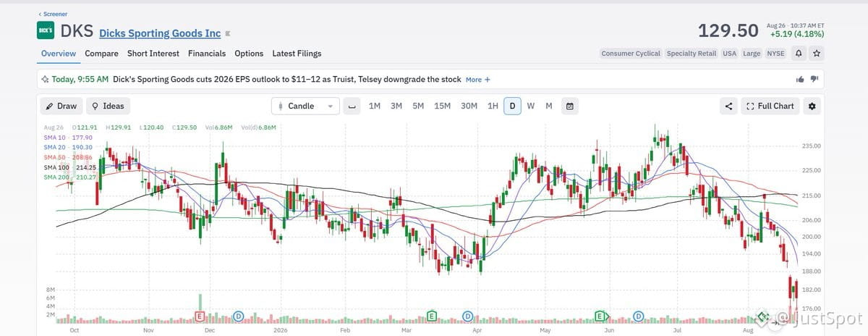Click the Vol 6.86M readout

tap(218, 127)
